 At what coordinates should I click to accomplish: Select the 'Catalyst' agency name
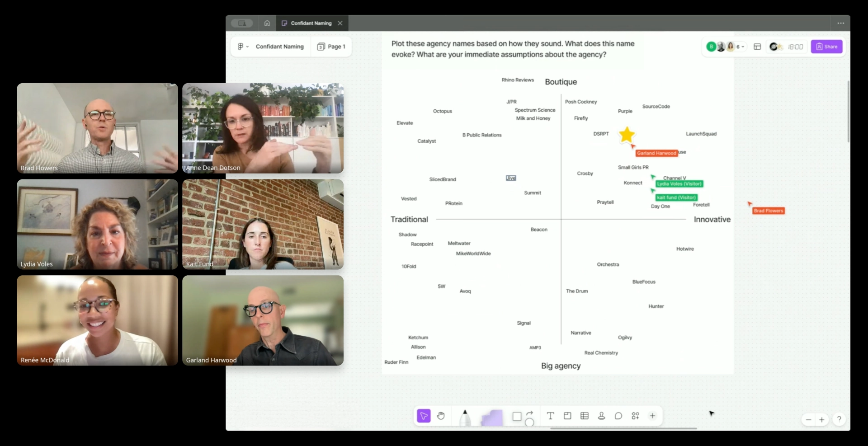pyautogui.click(x=427, y=141)
